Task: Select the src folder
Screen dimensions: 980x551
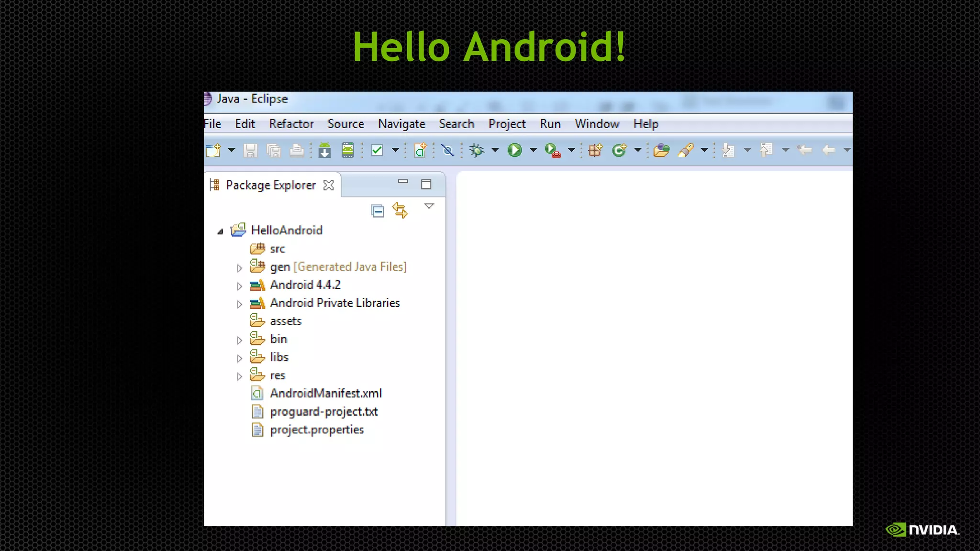Action: click(278, 249)
